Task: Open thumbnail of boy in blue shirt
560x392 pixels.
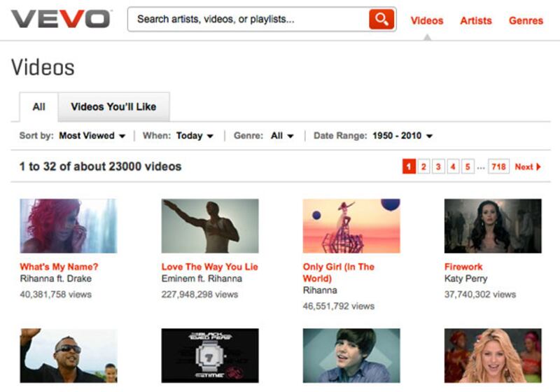Action: (x=351, y=356)
